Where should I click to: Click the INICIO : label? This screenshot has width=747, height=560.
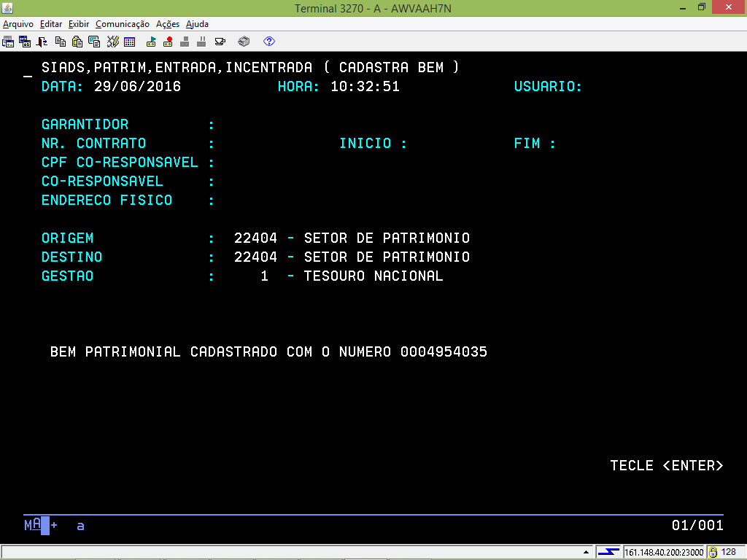coord(373,144)
